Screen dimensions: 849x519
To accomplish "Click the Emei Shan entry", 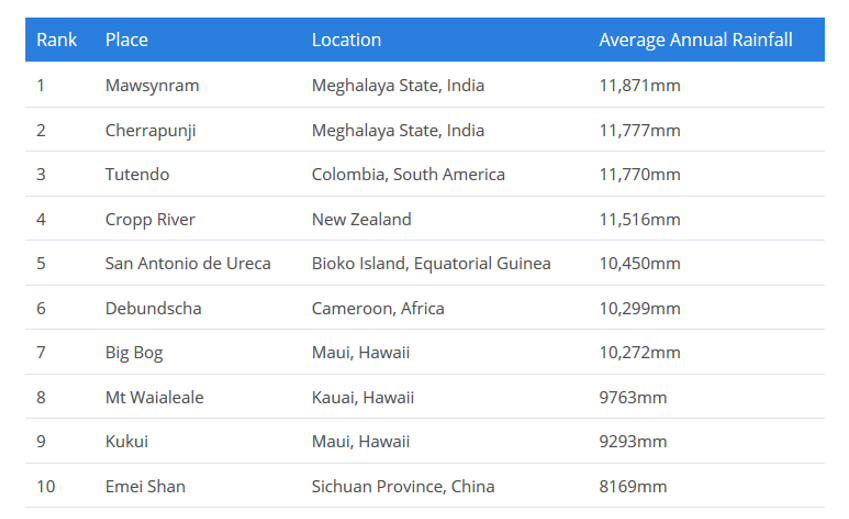I will click(145, 487).
